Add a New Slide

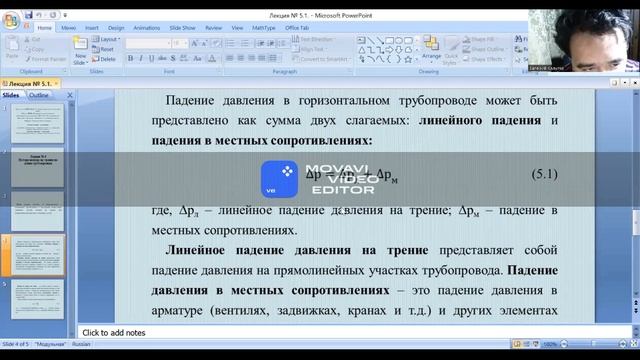click(80, 51)
